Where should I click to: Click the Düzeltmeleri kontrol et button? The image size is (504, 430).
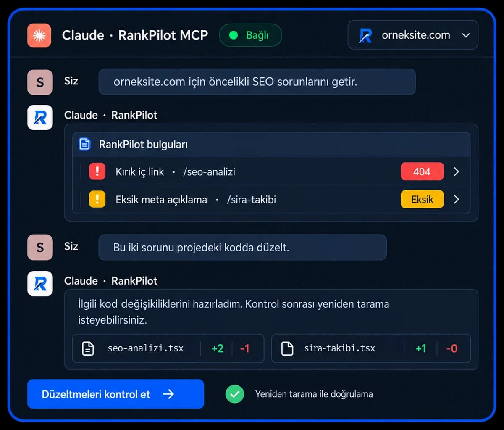[115, 394]
